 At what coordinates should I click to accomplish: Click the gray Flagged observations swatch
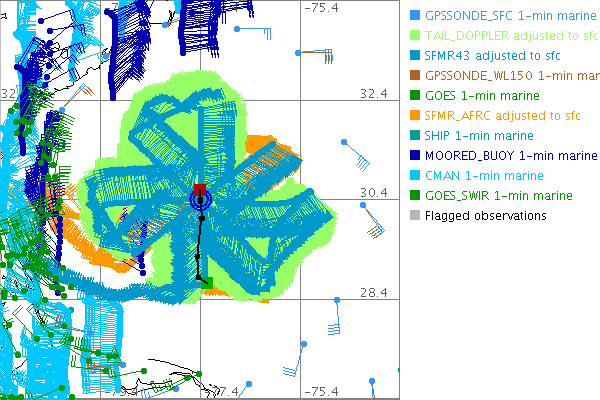point(413,215)
